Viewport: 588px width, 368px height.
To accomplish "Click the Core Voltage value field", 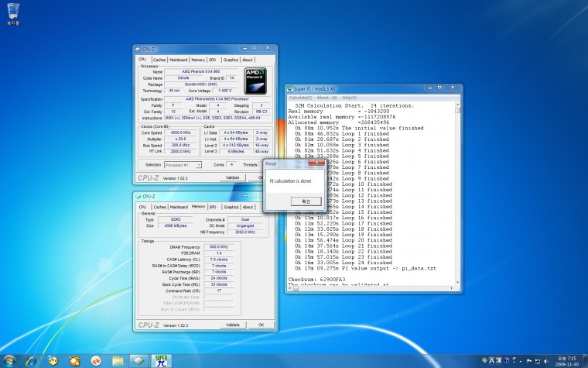I will coord(225,91).
